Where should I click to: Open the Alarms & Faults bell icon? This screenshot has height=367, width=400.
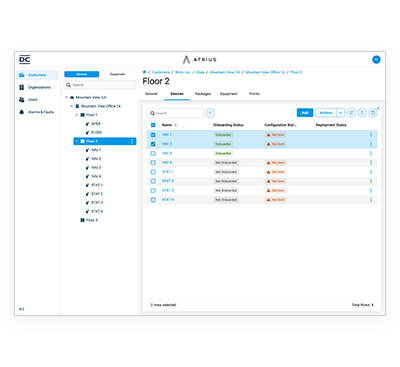(22, 112)
